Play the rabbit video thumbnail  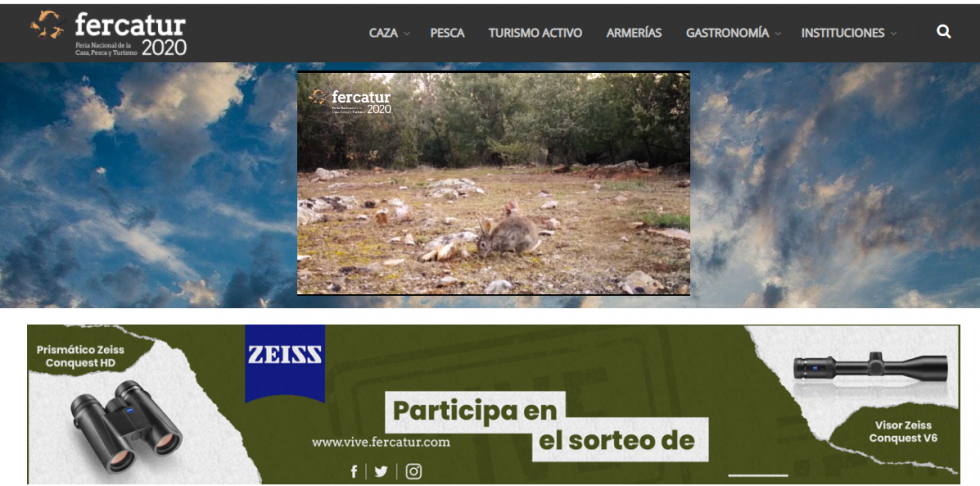click(x=493, y=183)
